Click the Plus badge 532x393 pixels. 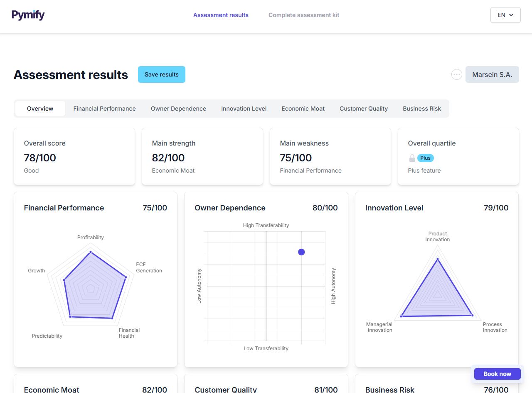point(426,158)
